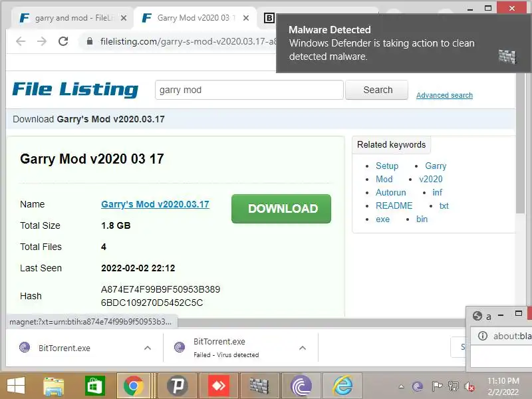Expand options for failed BitTorrent.exe download

tap(303, 348)
